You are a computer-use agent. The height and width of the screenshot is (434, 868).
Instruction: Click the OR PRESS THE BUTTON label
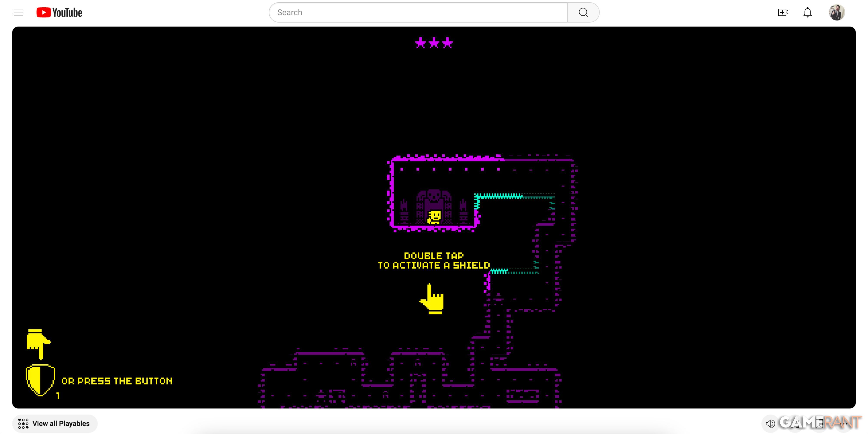pyautogui.click(x=116, y=381)
